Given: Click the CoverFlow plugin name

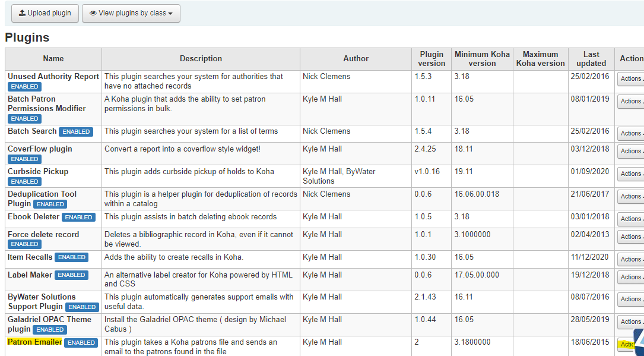Looking at the screenshot, I should coord(40,149).
